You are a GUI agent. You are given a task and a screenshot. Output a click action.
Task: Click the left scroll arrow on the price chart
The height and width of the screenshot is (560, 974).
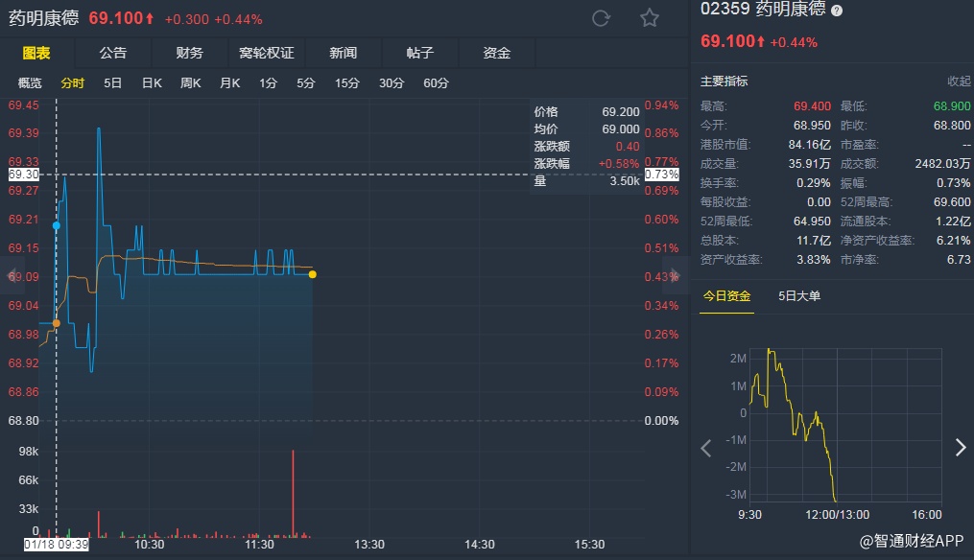pyautogui.click(x=12, y=275)
